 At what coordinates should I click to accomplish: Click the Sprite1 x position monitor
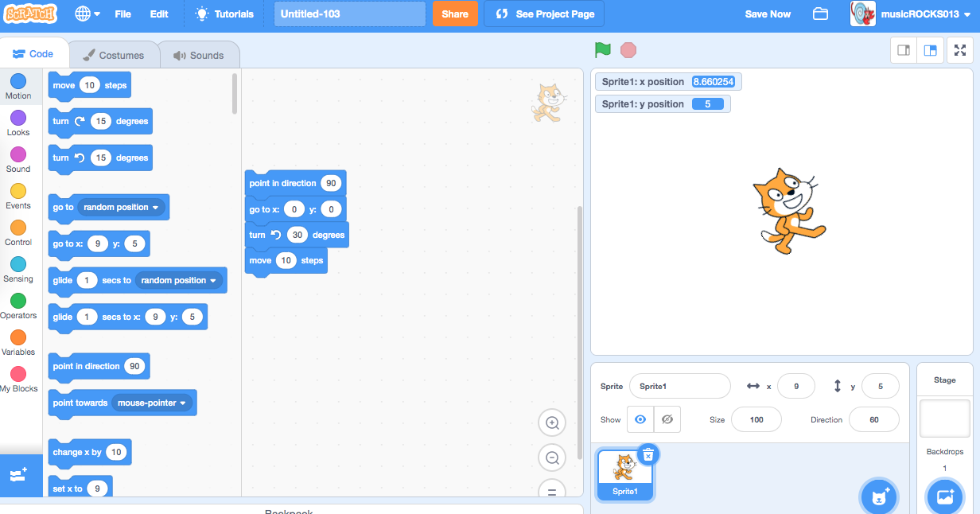(669, 81)
